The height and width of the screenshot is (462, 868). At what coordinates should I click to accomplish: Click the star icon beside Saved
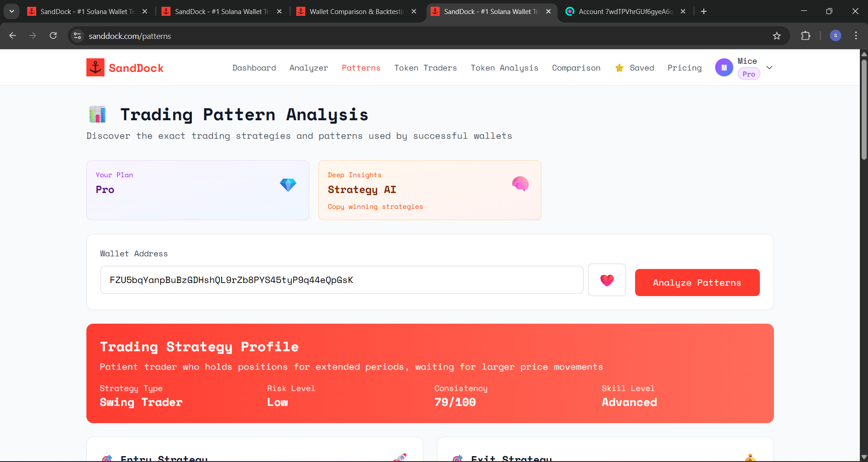pyautogui.click(x=619, y=68)
